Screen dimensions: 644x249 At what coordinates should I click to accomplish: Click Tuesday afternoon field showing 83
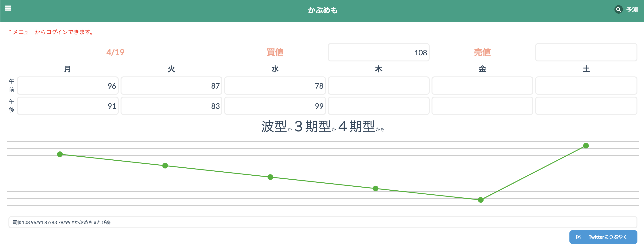171,106
